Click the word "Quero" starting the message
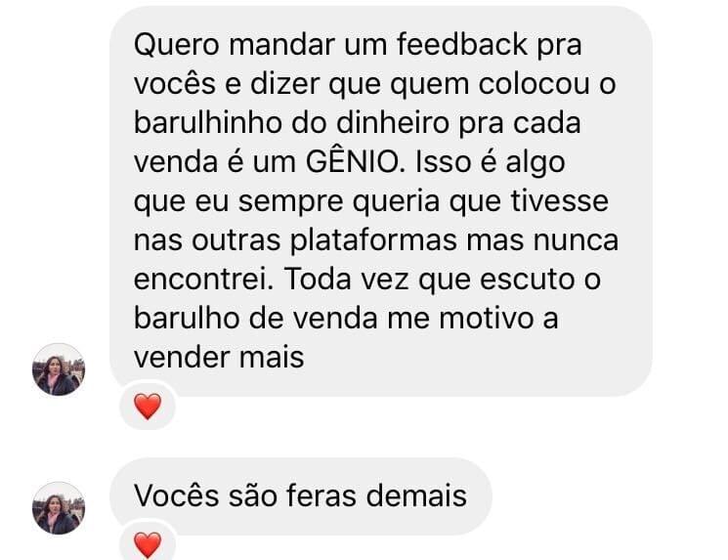This screenshot has width=728, height=560. tap(177, 45)
